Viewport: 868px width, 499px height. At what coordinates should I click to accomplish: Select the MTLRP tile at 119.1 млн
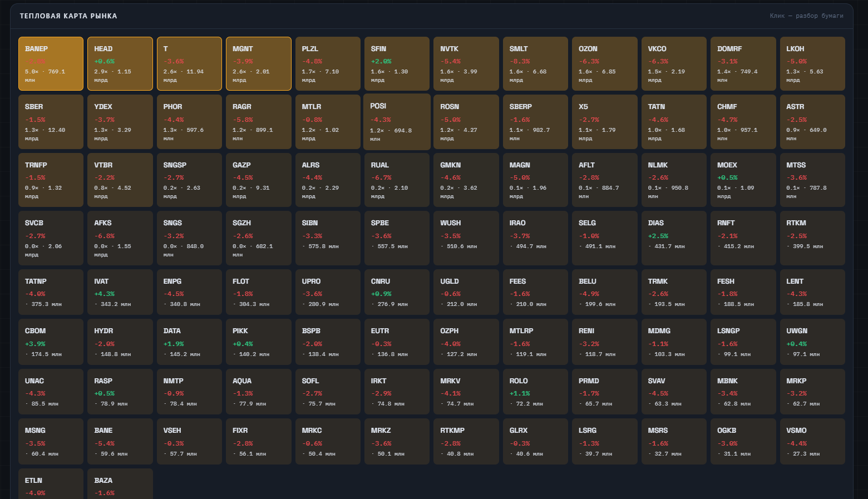coord(535,342)
